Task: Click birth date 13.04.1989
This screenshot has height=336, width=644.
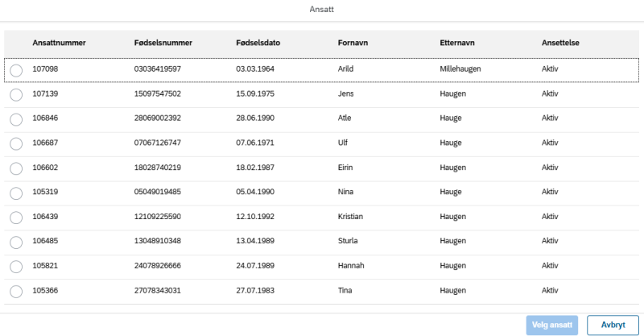Action: pyautogui.click(x=255, y=241)
